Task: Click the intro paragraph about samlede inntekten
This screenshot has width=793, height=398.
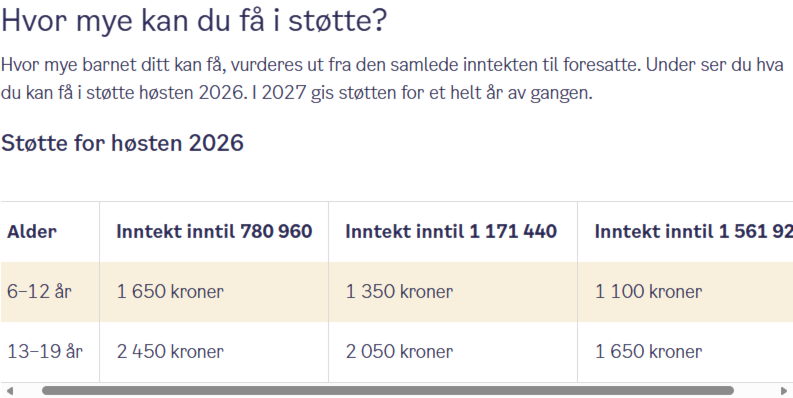Action: coord(392,79)
